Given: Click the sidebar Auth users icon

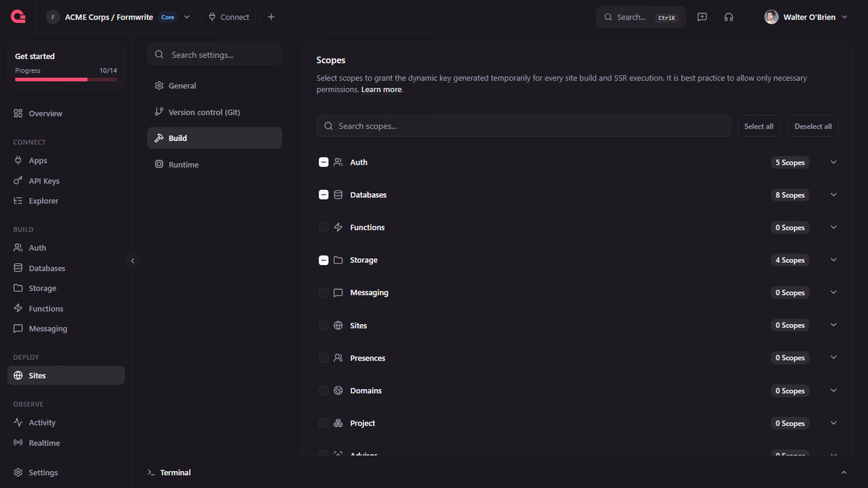Looking at the screenshot, I should pos(18,248).
